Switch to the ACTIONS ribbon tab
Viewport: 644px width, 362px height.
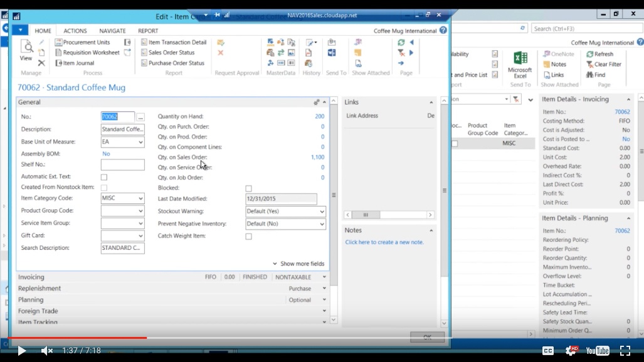75,31
